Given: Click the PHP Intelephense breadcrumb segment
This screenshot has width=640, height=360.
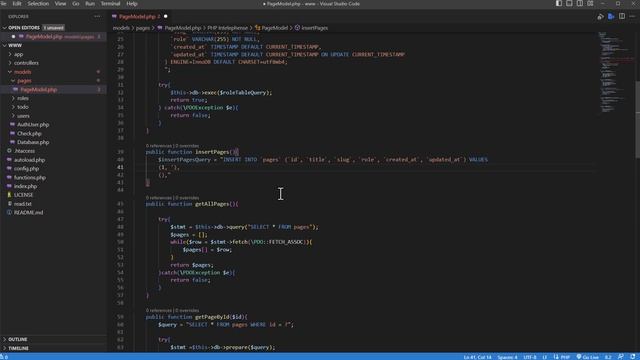Looking at the screenshot, I should tap(227, 28).
